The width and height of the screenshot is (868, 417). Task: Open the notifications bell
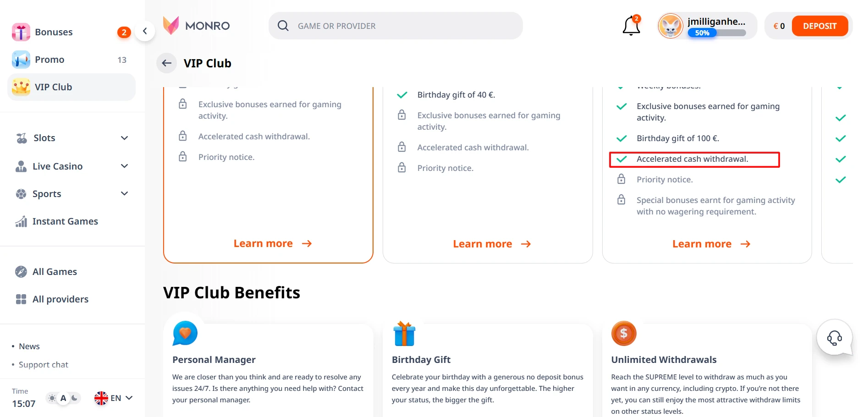(x=631, y=26)
